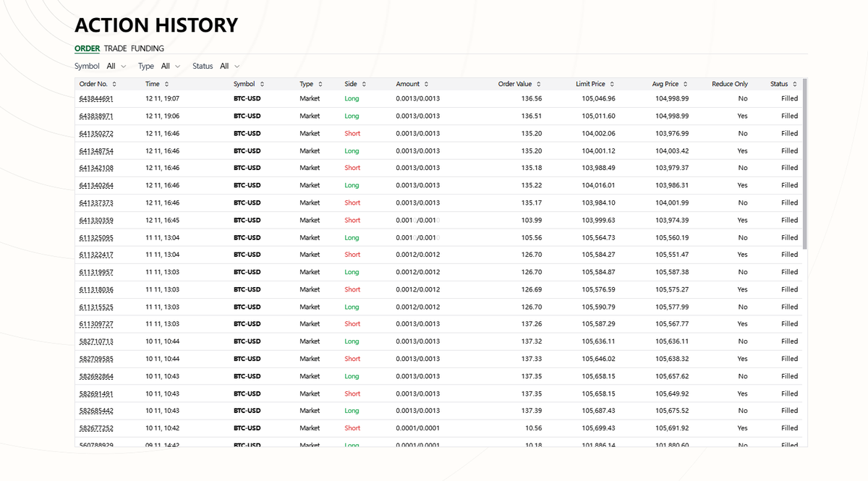Image resolution: width=868 pixels, height=481 pixels.
Task: Sort table by Type column header
Action: click(x=311, y=84)
